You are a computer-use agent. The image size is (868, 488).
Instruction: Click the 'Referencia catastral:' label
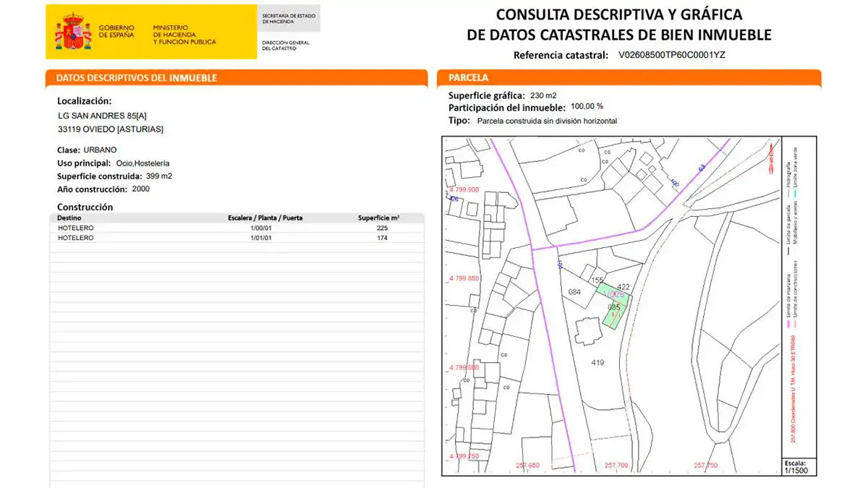point(561,55)
